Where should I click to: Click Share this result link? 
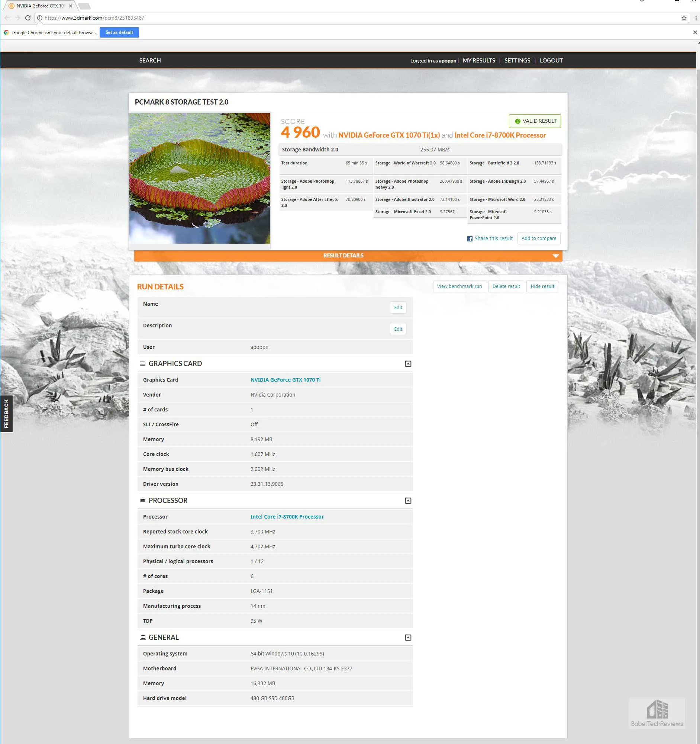click(494, 238)
